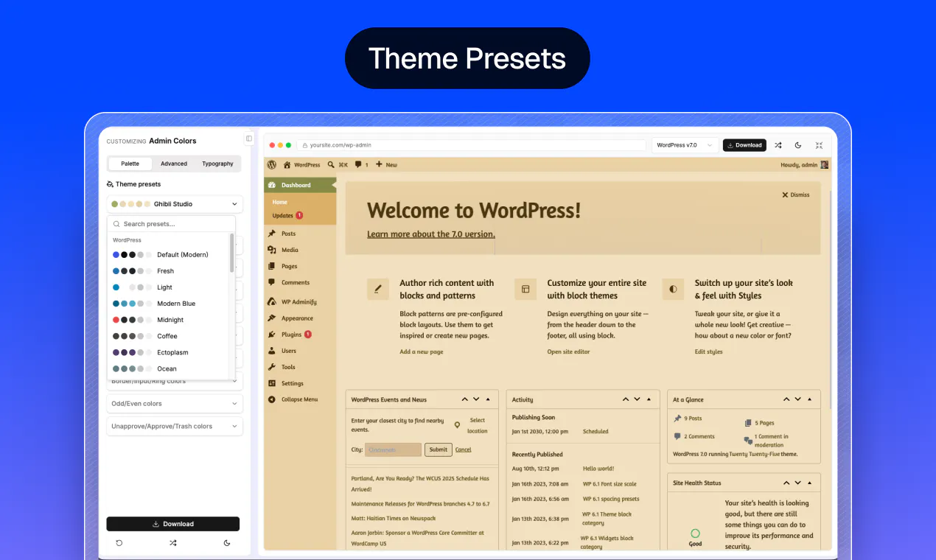Toggle dark mode moon icon in preview toolbar
Image resolution: width=936 pixels, height=560 pixels.
(x=798, y=145)
